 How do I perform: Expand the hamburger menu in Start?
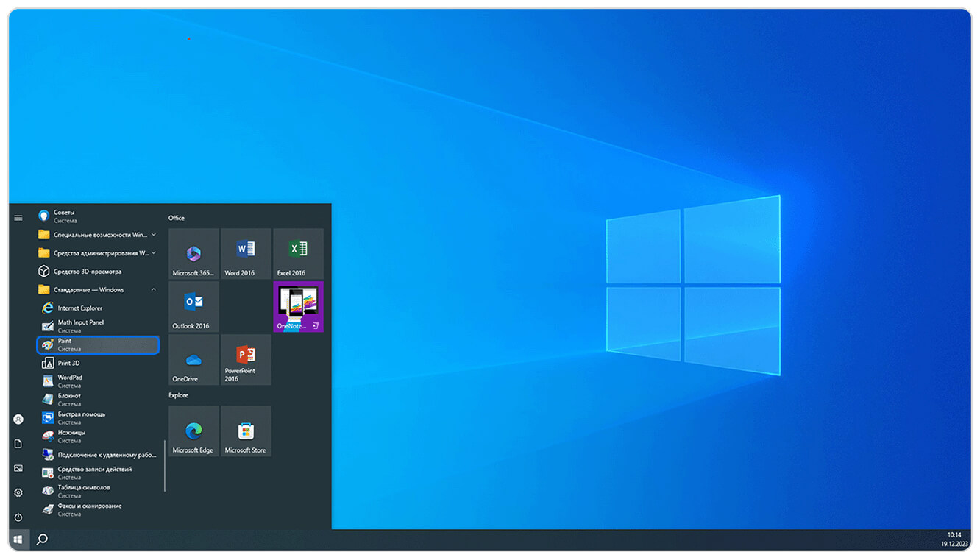coord(18,218)
